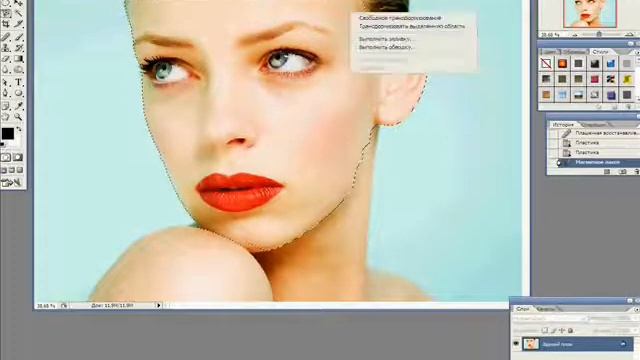Switch to the Образцы tab

pyautogui.click(x=574, y=52)
